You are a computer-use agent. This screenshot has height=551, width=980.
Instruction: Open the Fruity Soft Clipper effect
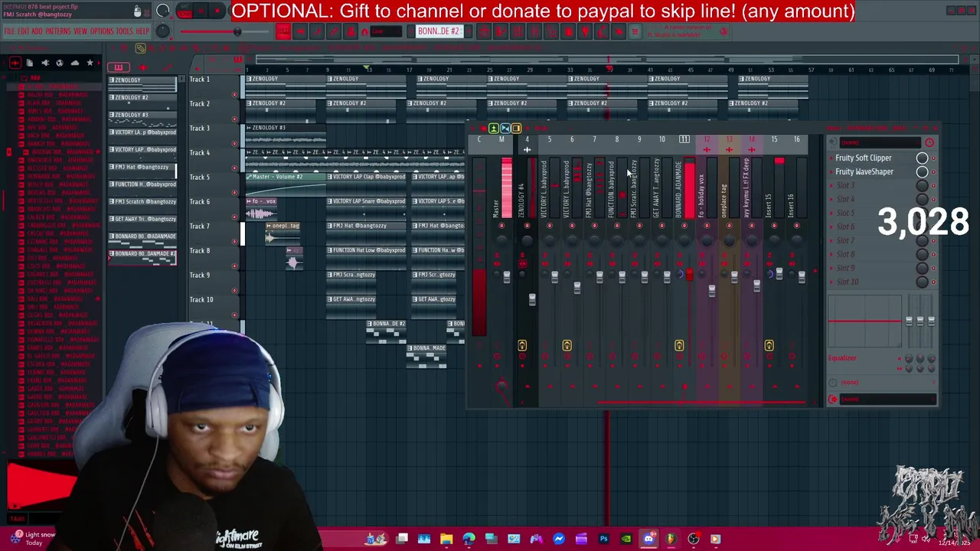pyautogui.click(x=863, y=158)
